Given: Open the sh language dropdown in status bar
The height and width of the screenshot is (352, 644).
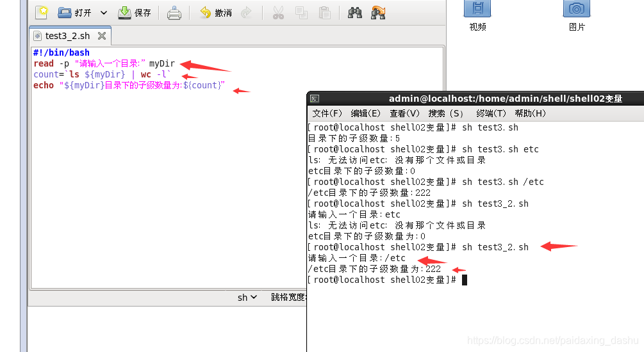Looking at the screenshot, I should point(247,298).
